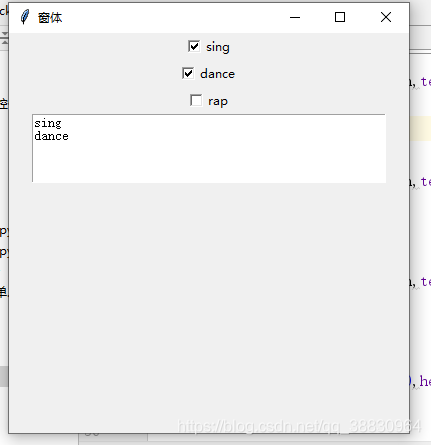Click the 窗体 window title text
Screen dimensions: 431x445
pyautogui.click(x=50, y=18)
